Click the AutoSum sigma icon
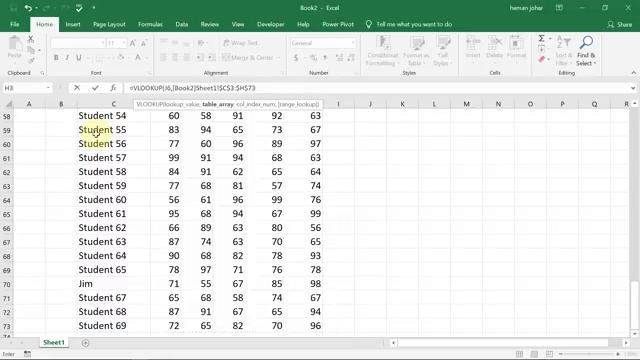Image resolution: width=640 pixels, height=360 pixels. coord(541,38)
